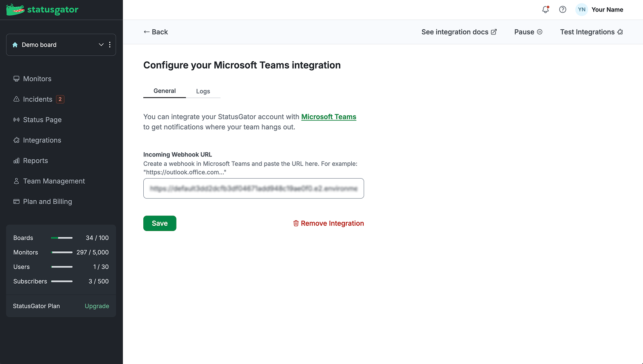Image resolution: width=643 pixels, height=364 pixels.
Task: Click the "34 / 100" boards count
Action: point(97,238)
